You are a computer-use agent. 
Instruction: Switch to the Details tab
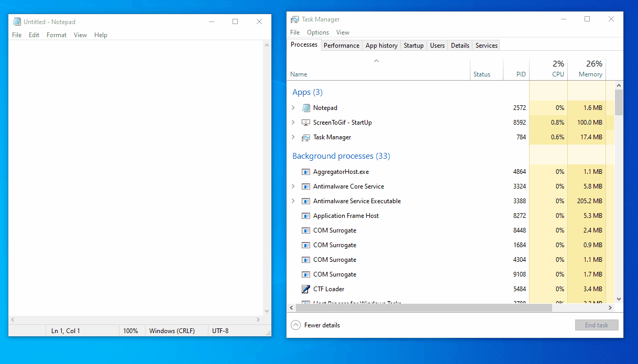pos(460,46)
